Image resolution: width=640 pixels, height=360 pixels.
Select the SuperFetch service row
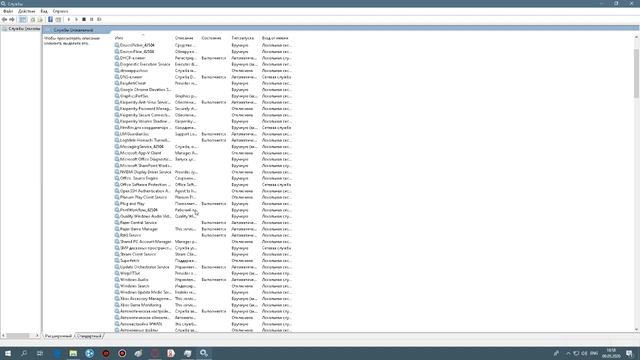coord(203,260)
